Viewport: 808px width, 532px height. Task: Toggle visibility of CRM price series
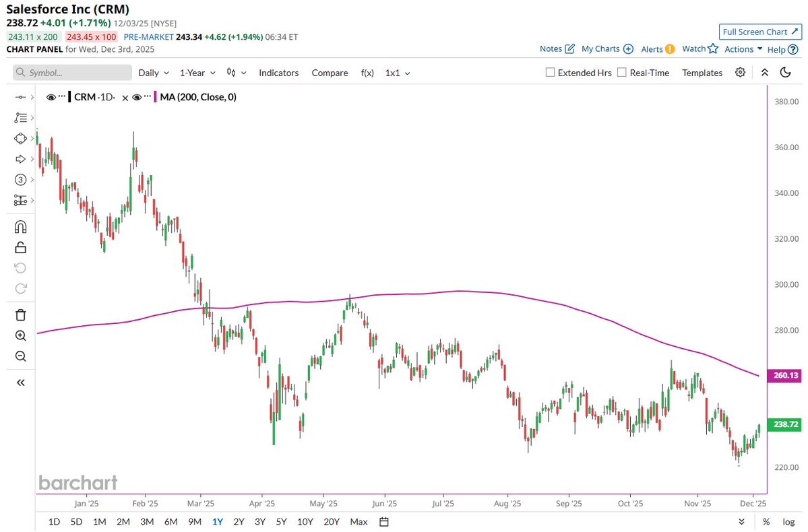[51, 97]
